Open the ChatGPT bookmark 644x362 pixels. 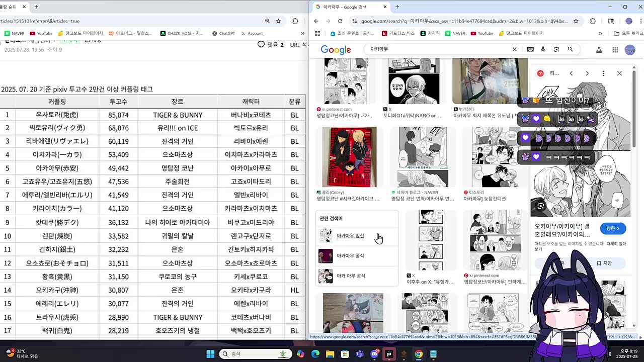tap(223, 33)
